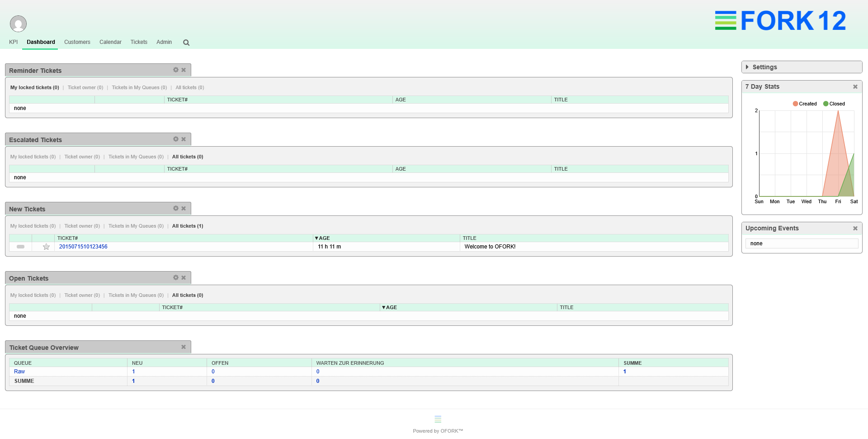This screenshot has width=868, height=439.
Task: Switch to the KPI tab
Action: pos(13,42)
